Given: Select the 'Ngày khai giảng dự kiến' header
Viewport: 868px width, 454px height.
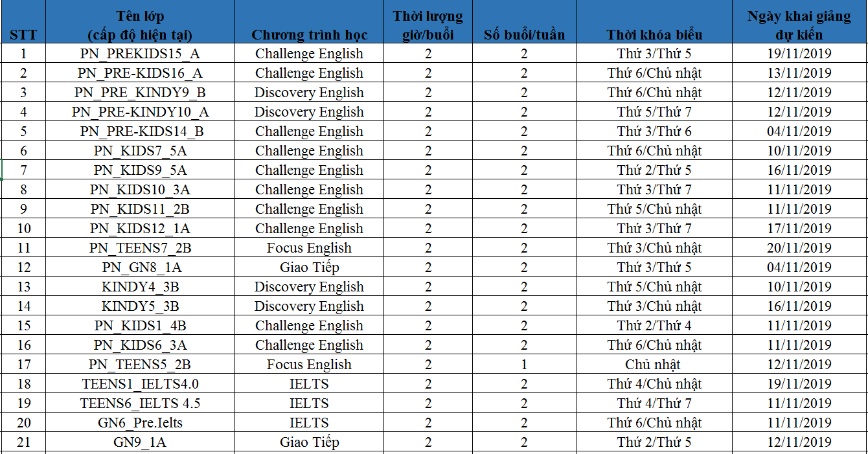Looking at the screenshot, I should coord(799,25).
